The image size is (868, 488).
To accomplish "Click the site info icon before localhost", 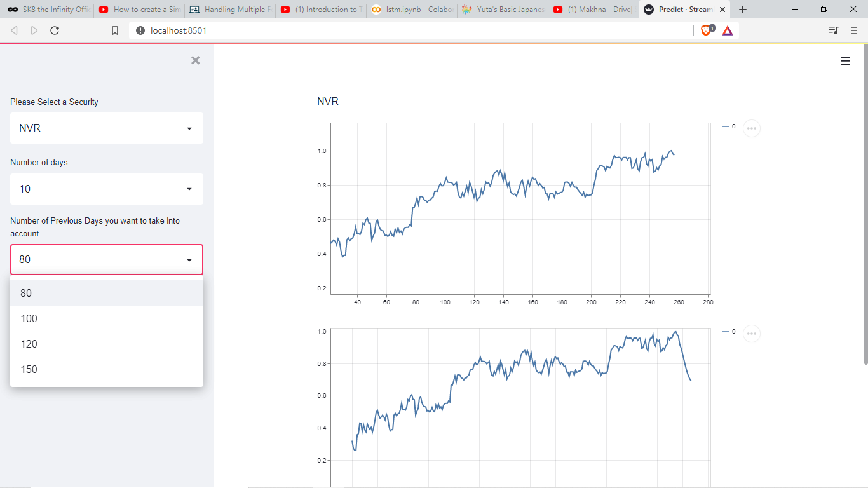I will [x=140, y=30].
